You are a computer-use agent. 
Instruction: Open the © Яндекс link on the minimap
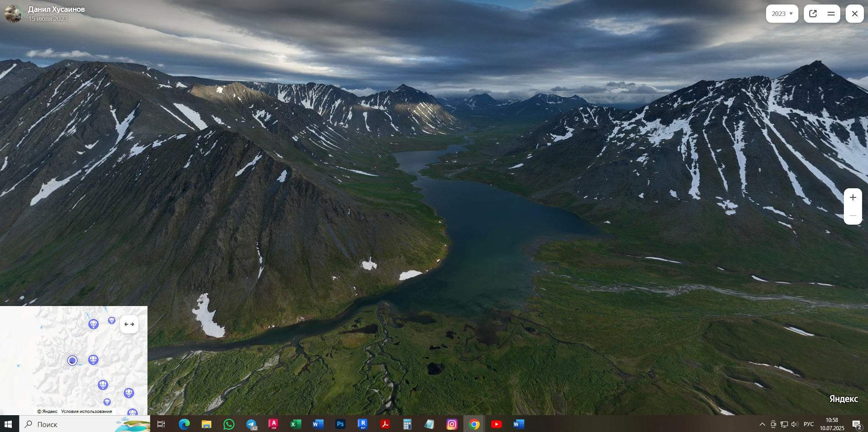47,412
